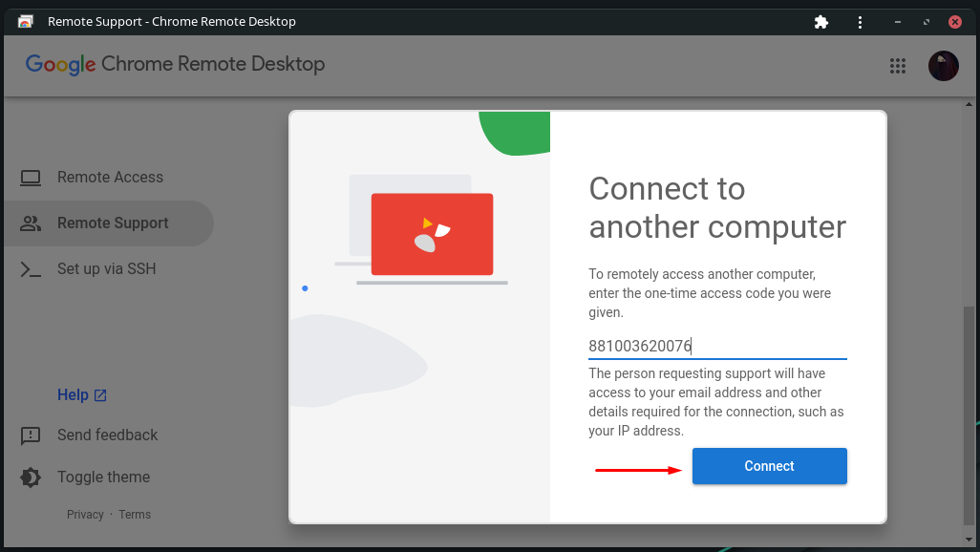
Task: Click the 'Connect to another computer' heading
Action: point(717,207)
